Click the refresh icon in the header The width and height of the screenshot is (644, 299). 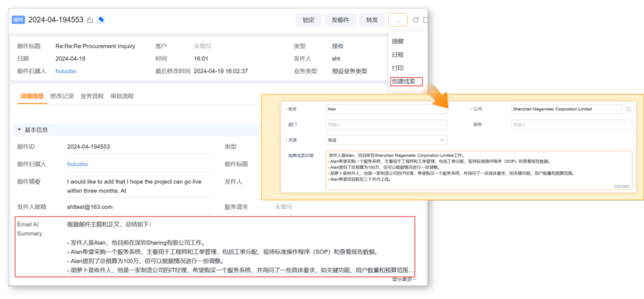(416, 20)
